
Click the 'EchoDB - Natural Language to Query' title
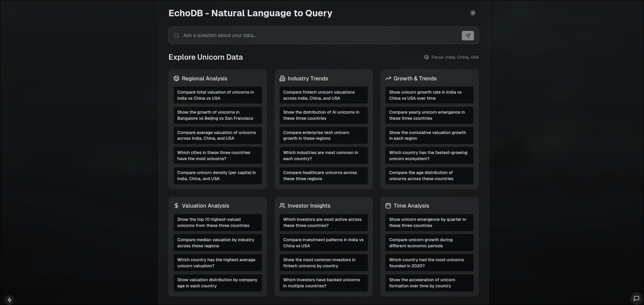pyautogui.click(x=250, y=13)
